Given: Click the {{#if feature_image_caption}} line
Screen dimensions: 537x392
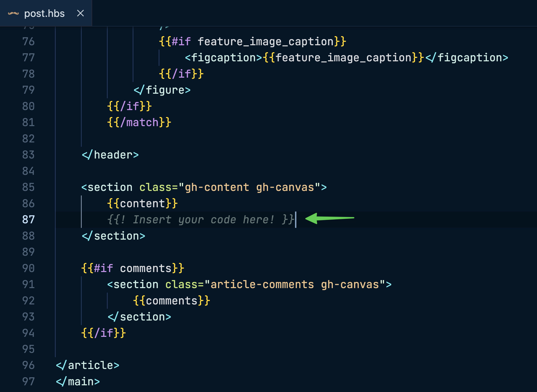Looking at the screenshot, I should tap(252, 42).
